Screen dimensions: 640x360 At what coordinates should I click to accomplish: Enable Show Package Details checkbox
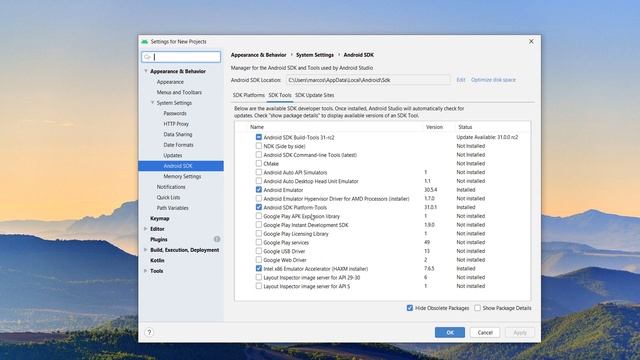[x=478, y=308]
